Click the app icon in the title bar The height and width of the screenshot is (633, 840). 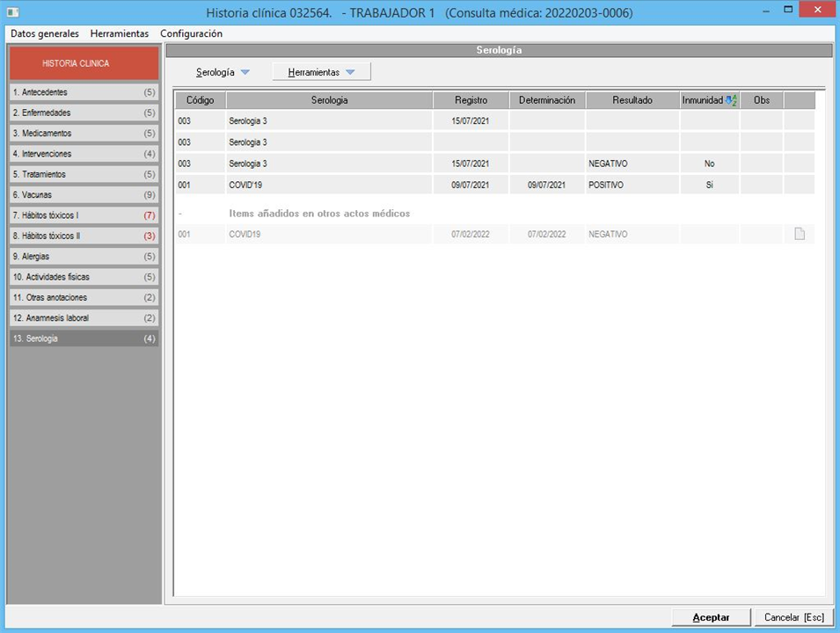pos(13,12)
